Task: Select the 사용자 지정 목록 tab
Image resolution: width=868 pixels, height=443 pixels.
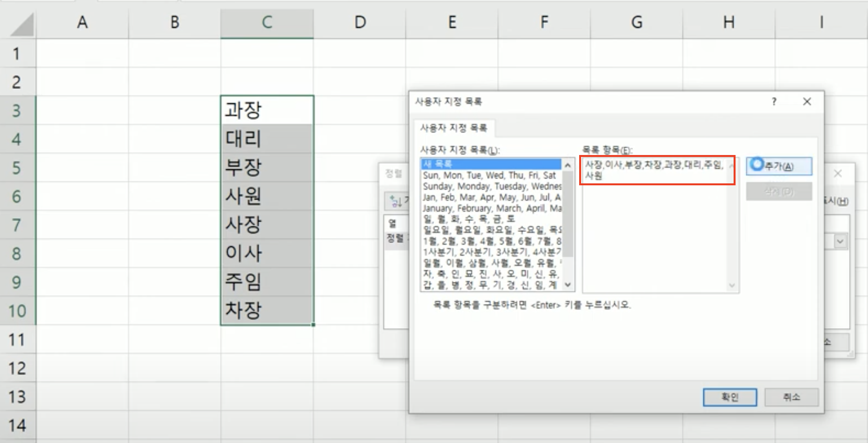Action: pos(454,128)
